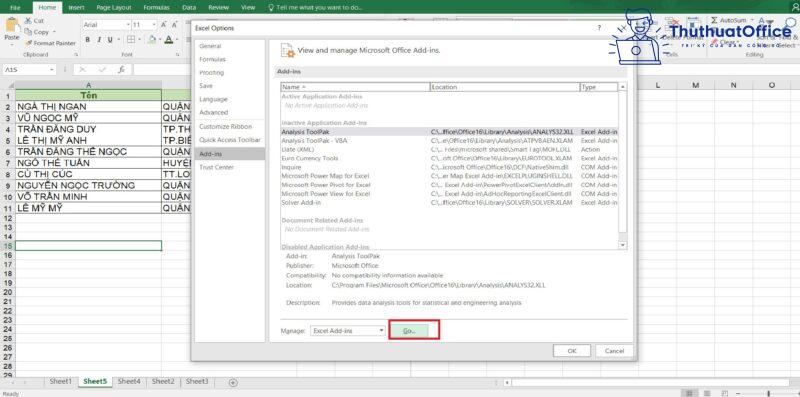The image size is (800, 397).
Task: Add a new sheet with plus icon
Action: pyautogui.click(x=233, y=382)
